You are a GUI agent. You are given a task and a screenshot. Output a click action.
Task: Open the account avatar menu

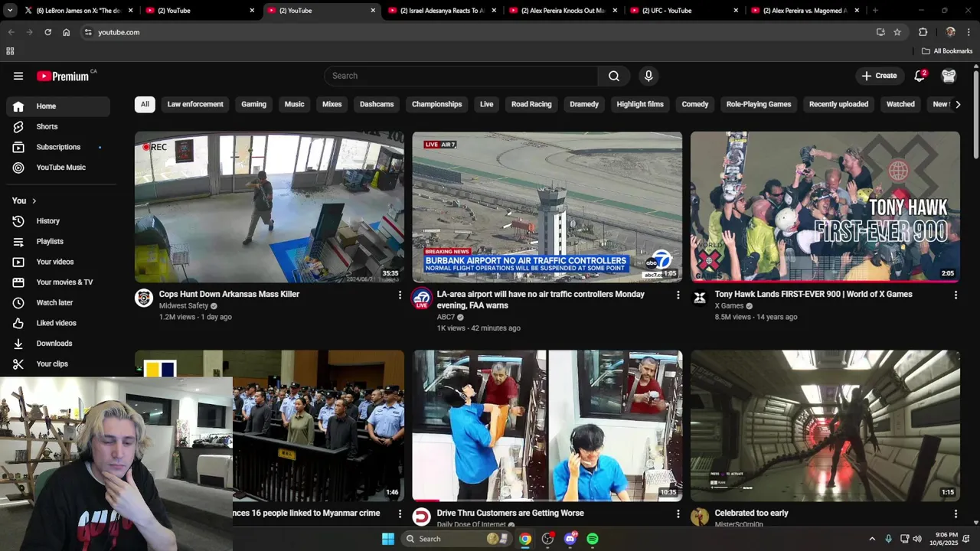pos(949,76)
